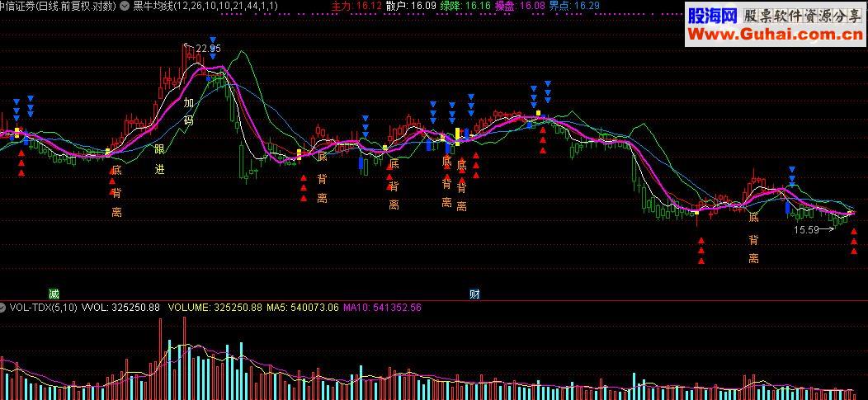Click the 跟进 annotation on the chart
Viewport: 868px width, 400px height.
point(159,159)
